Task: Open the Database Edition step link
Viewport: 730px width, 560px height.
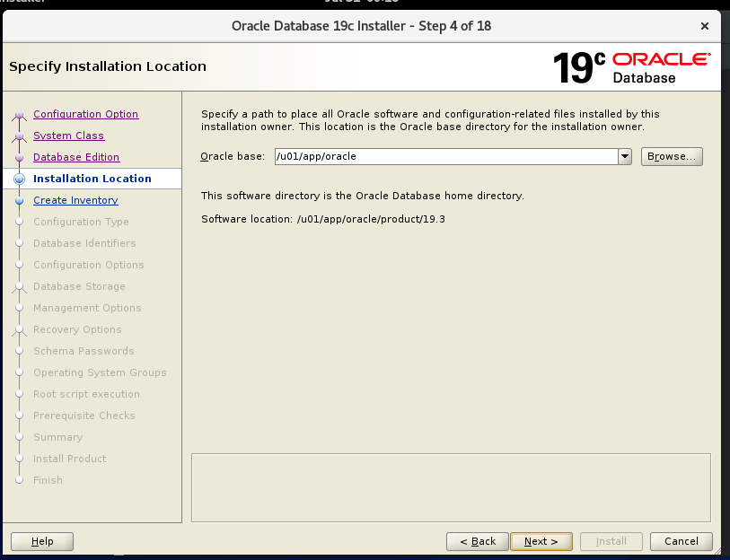Action: tap(76, 157)
